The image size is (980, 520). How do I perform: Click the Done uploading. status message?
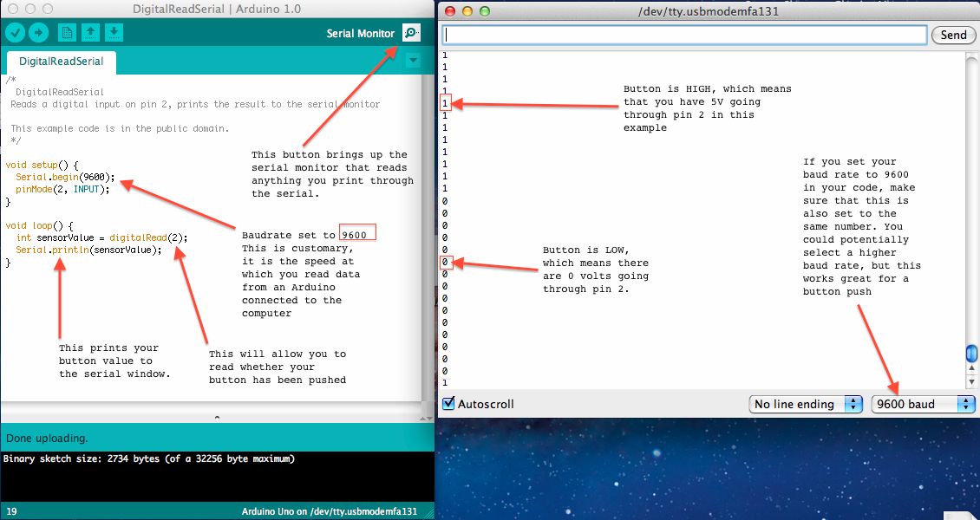(x=48, y=439)
